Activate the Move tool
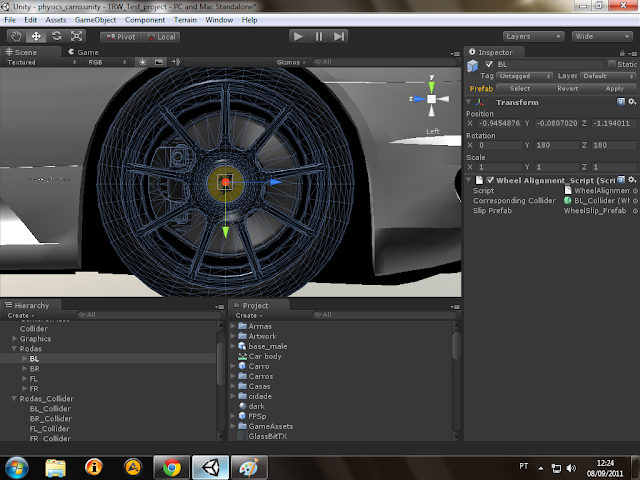Viewport: 640px width, 480px height. pos(37,36)
